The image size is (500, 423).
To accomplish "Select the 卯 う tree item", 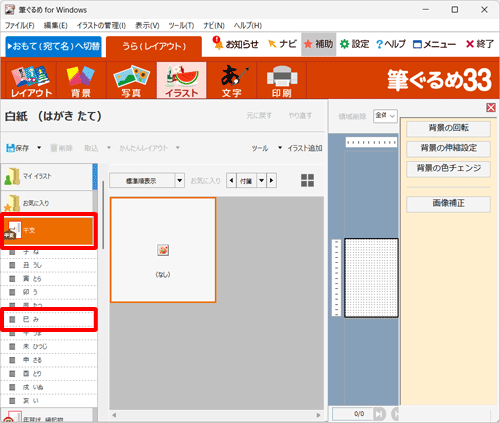I will click(x=49, y=292).
